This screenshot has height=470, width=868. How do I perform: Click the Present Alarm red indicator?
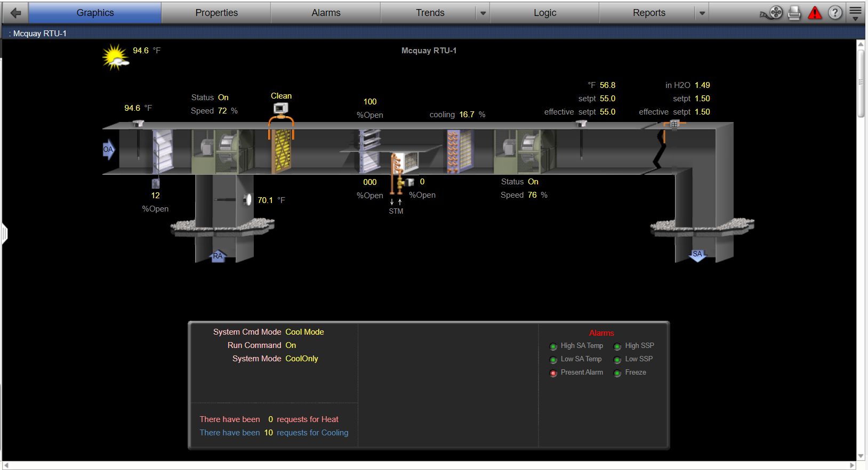pyautogui.click(x=553, y=373)
